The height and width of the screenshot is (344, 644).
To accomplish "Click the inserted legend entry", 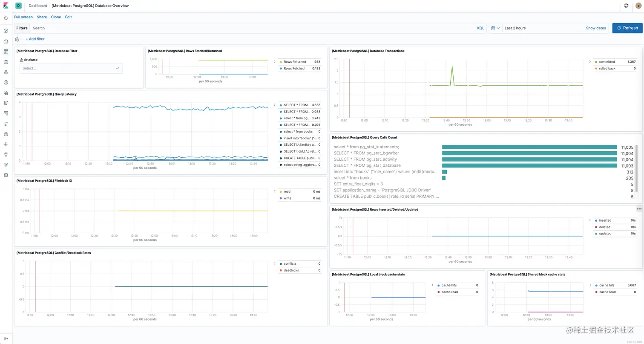I will 615,220.
